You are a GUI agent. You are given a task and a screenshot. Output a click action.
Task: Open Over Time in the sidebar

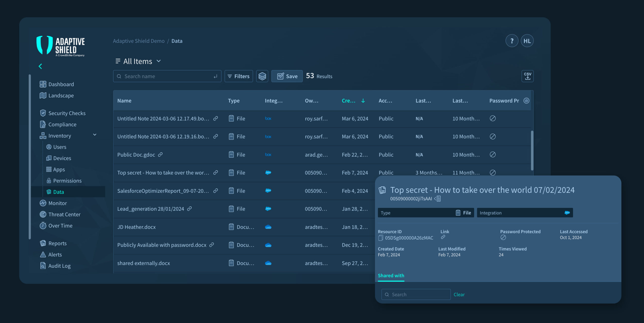coord(56,226)
